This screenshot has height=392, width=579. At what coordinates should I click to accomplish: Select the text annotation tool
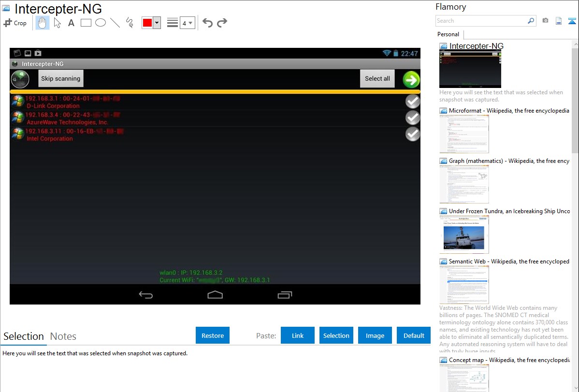[x=71, y=23]
